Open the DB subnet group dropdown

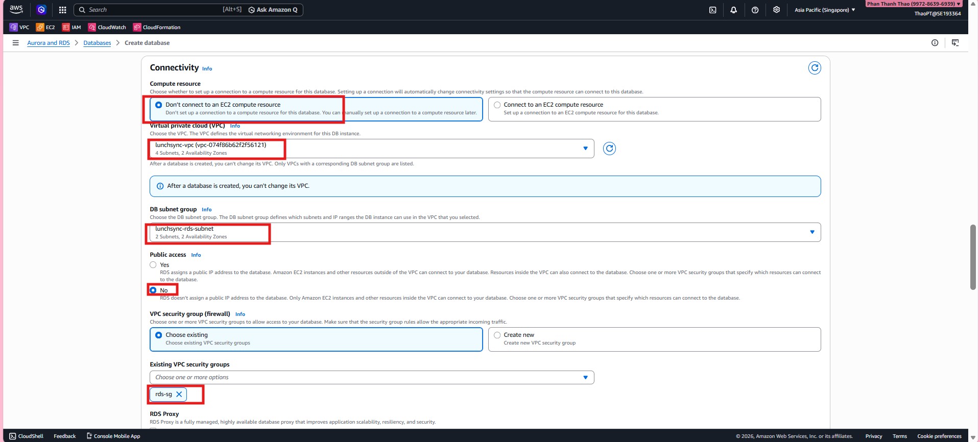pos(812,232)
